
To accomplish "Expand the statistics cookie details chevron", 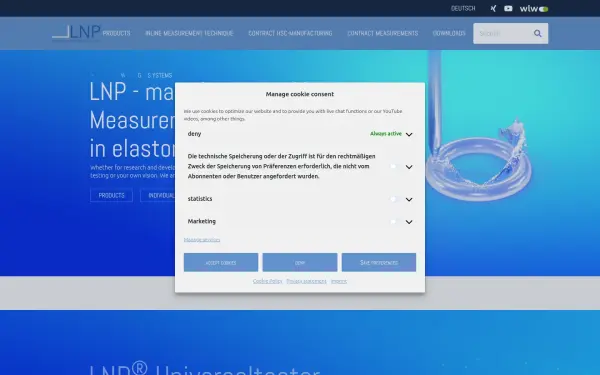I will point(409,199).
